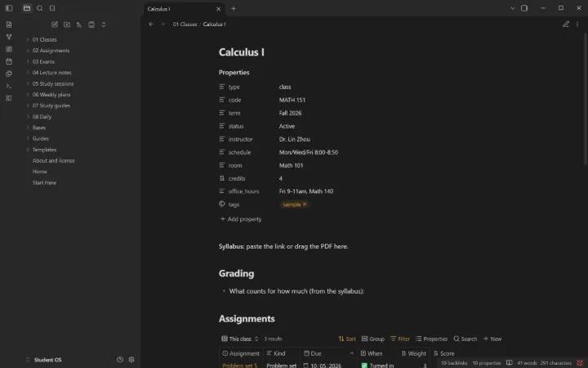Image resolution: width=588 pixels, height=368 pixels.
Task: Click the new note icon
Action: [55, 25]
